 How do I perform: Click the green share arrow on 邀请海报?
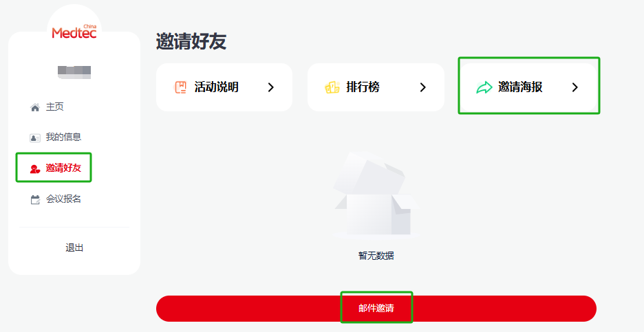[484, 87]
